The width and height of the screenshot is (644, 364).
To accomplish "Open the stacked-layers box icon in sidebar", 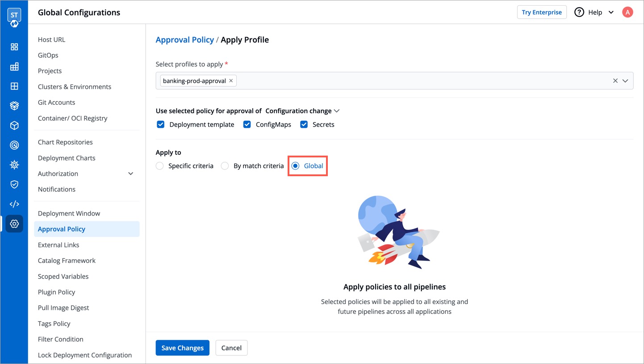I will click(x=14, y=106).
